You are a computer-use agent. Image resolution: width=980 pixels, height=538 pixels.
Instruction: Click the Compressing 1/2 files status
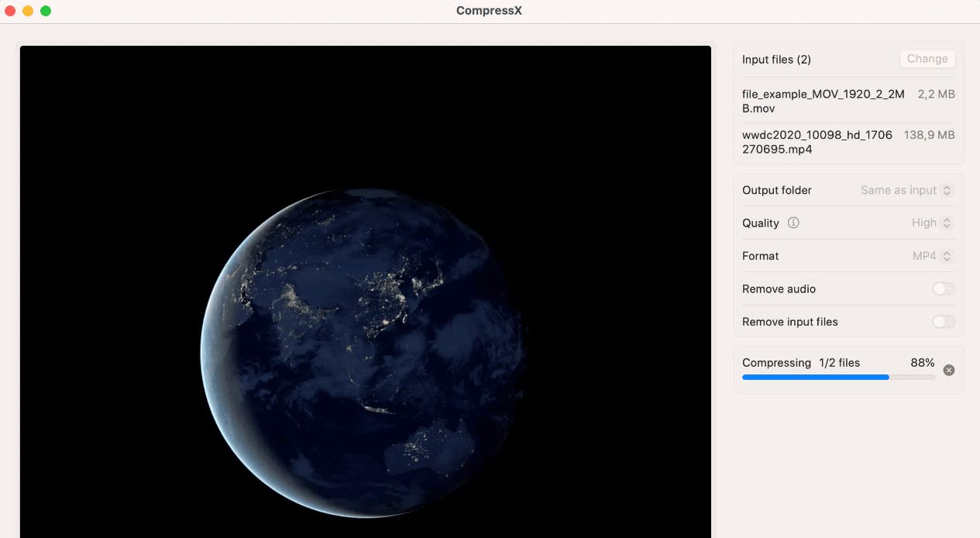[x=801, y=363]
